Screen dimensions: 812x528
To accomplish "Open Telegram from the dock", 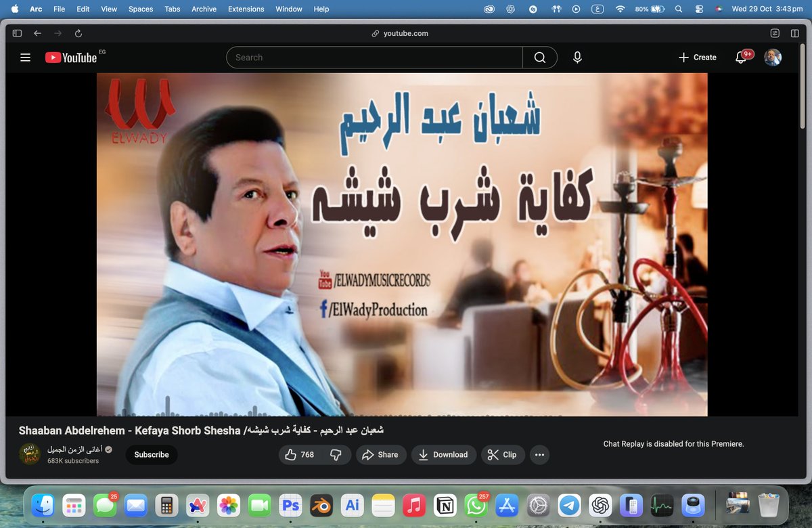I will tap(569, 505).
